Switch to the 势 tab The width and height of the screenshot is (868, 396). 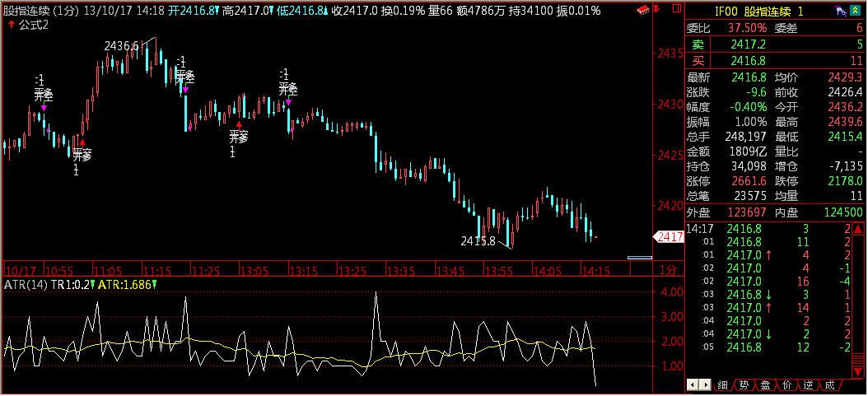pyautogui.click(x=744, y=385)
